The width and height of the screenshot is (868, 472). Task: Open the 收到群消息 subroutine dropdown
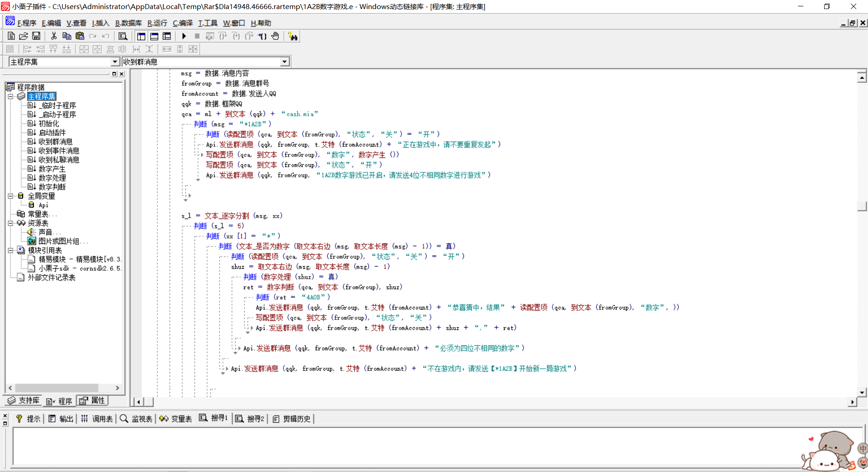(284, 62)
